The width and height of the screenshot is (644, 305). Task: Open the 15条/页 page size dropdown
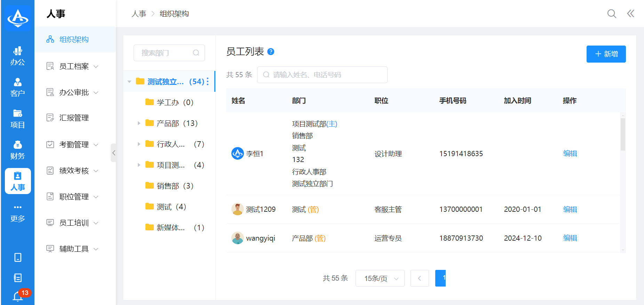[380, 278]
